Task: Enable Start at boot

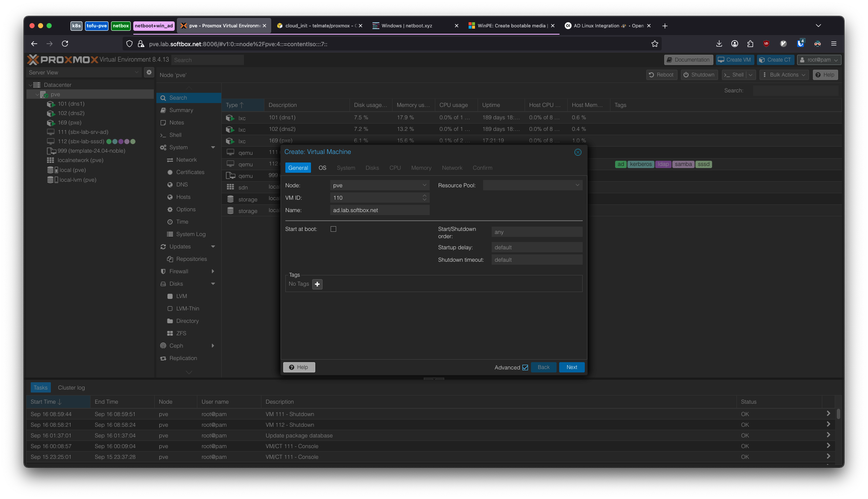Action: tap(333, 229)
